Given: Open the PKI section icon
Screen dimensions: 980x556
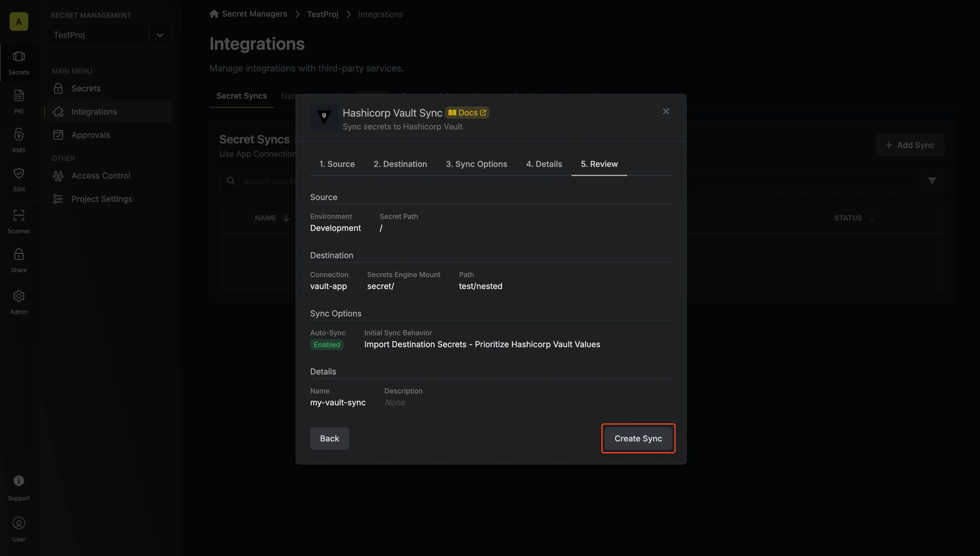Looking at the screenshot, I should [x=19, y=95].
